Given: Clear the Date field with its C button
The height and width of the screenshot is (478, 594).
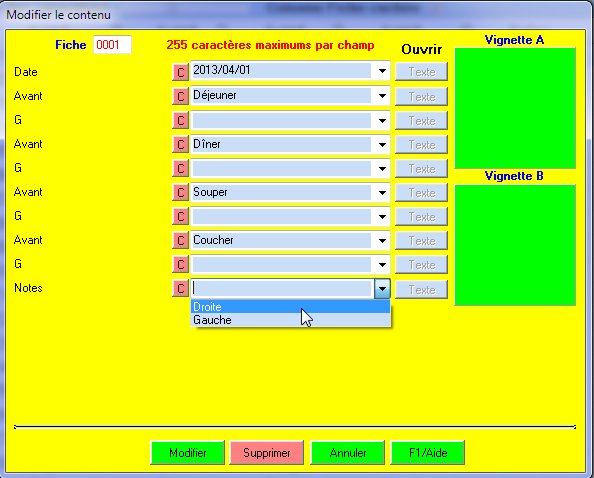Looking at the screenshot, I should click(x=180, y=72).
